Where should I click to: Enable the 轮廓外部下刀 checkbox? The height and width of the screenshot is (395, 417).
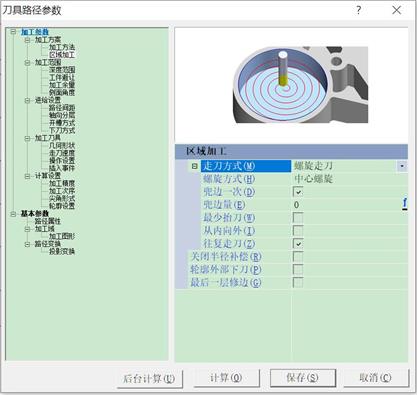(298, 270)
